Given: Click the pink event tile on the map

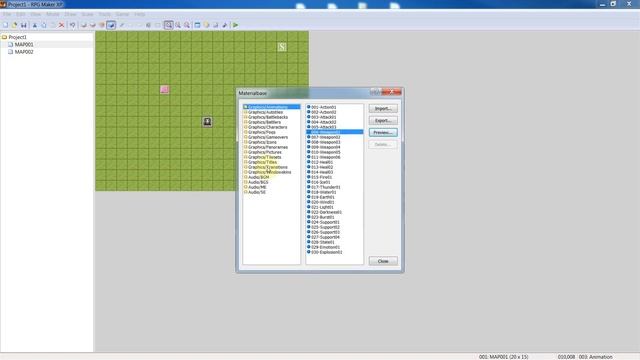Looking at the screenshot, I should coord(164,89).
